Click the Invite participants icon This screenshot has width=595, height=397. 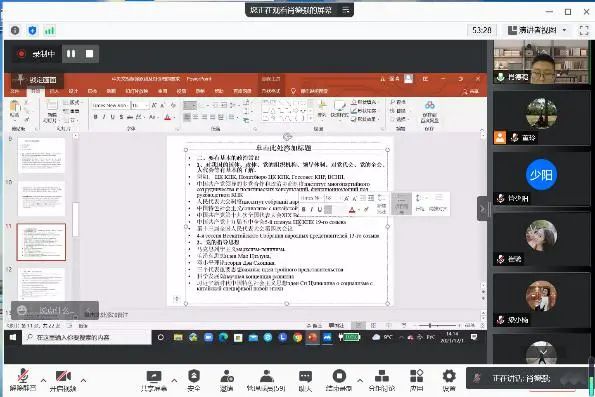tap(227, 380)
